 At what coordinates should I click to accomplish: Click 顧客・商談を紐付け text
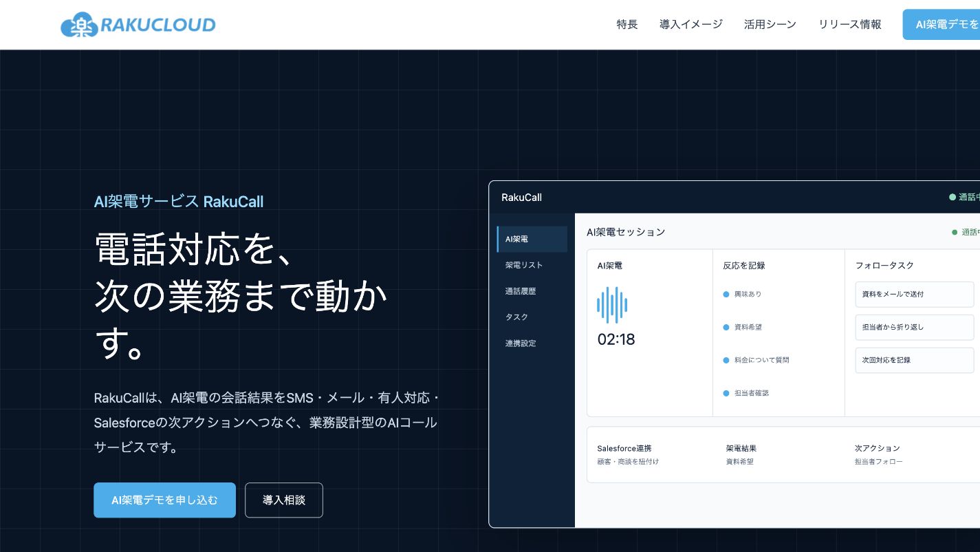coord(628,462)
